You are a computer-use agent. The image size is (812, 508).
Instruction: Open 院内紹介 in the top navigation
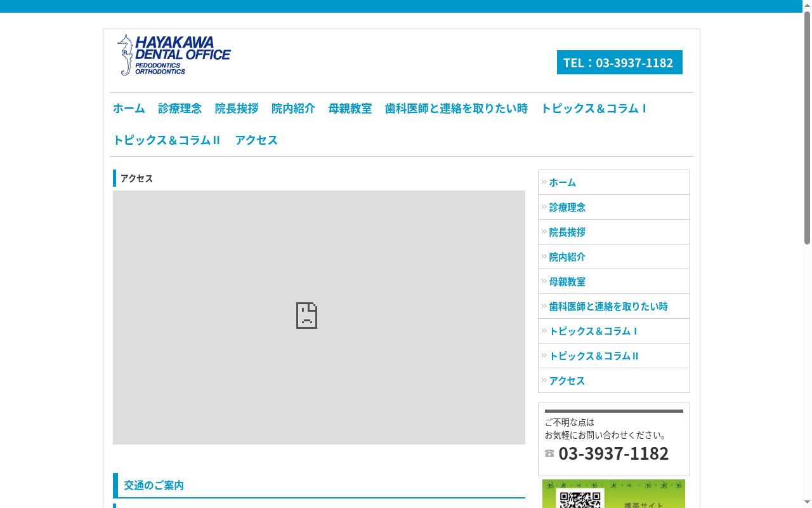pyautogui.click(x=293, y=109)
